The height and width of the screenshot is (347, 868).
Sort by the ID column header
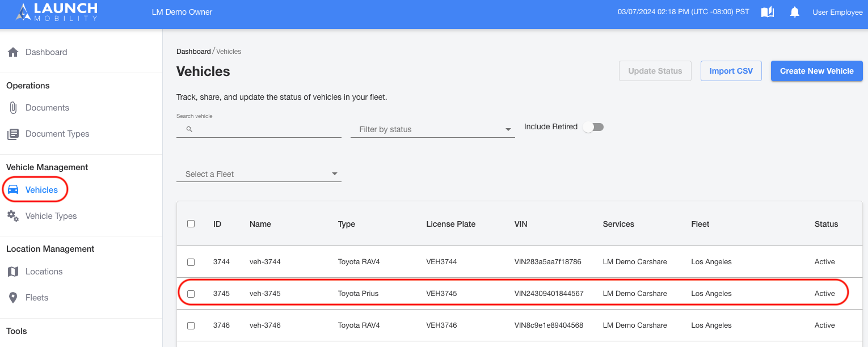click(217, 224)
